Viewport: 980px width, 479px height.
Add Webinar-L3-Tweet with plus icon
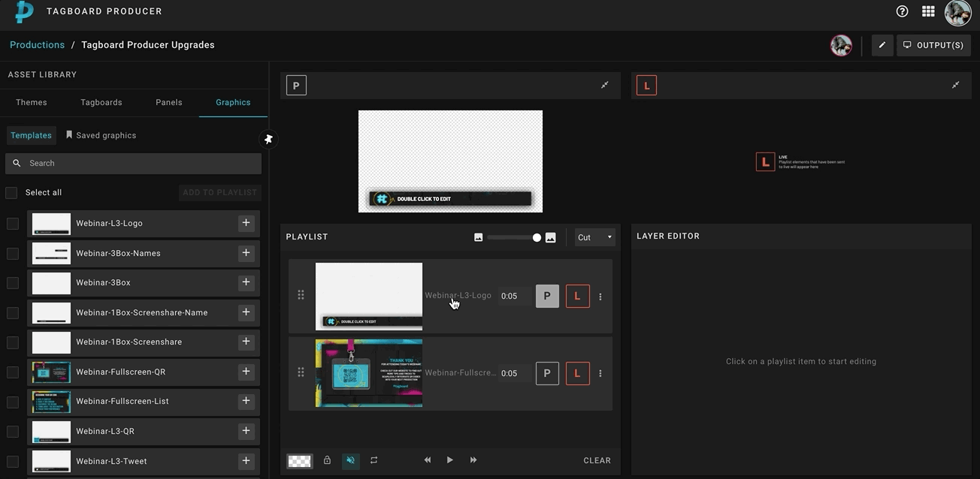click(x=246, y=461)
